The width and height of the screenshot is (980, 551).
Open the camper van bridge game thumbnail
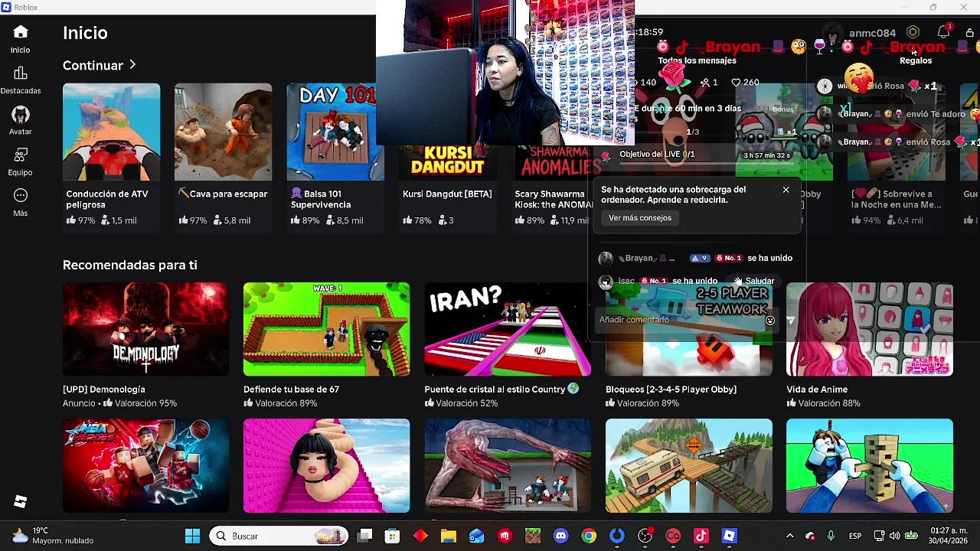(689, 465)
